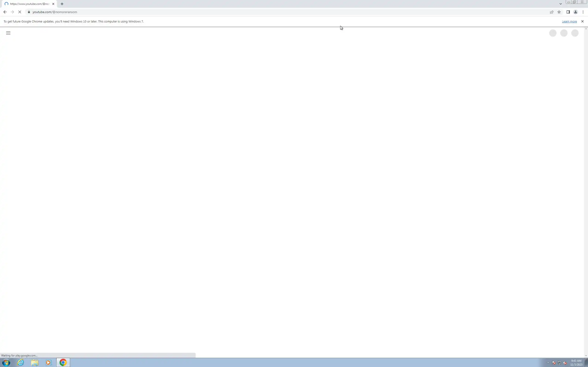Click the Learn more link
The image size is (588, 367).
[569, 22]
